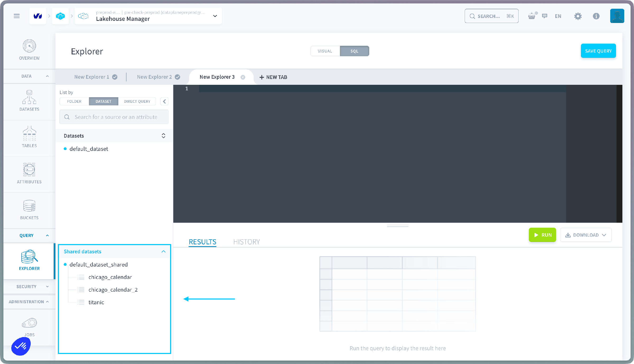Select the titanic table

tap(96, 302)
